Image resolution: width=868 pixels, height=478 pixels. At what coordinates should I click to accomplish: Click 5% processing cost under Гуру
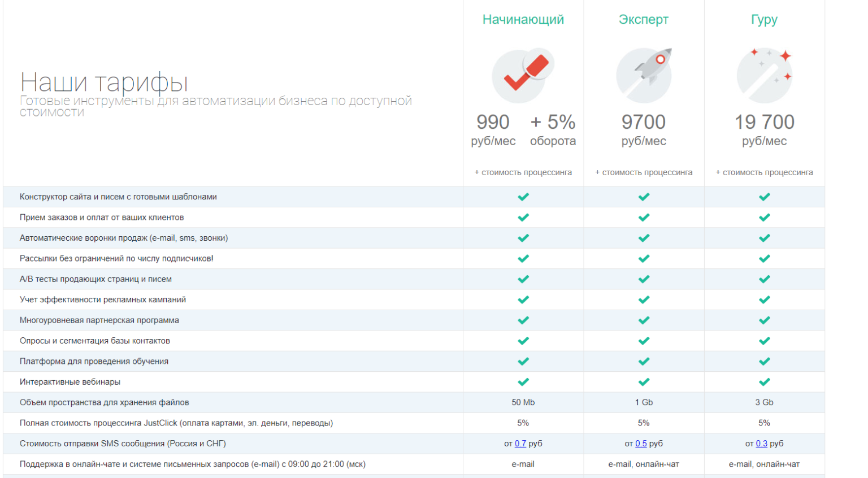pos(765,423)
